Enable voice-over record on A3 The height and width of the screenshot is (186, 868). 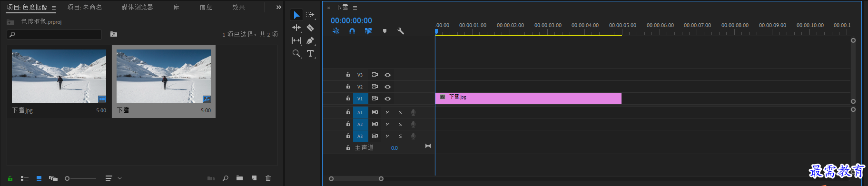[413, 136]
